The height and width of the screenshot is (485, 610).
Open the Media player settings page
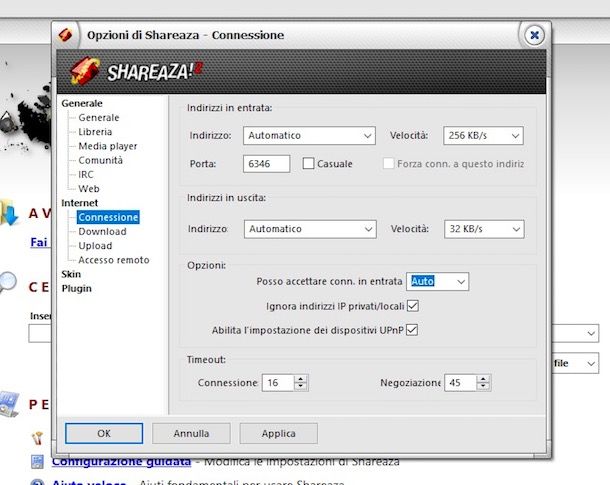[108, 146]
